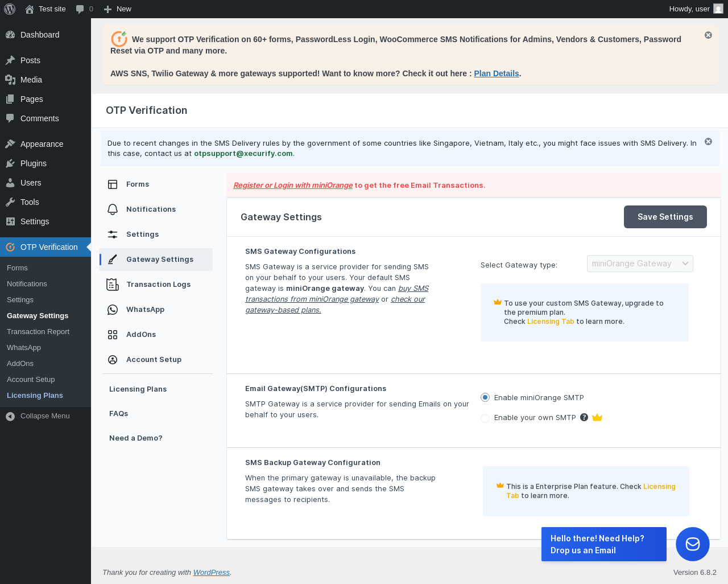Open the Settings tab in plugin navigation
This screenshot has height=584, width=728.
click(156, 235)
